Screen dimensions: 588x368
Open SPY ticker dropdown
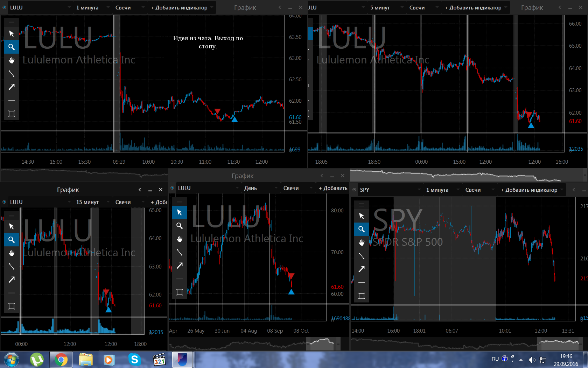[x=390, y=190]
